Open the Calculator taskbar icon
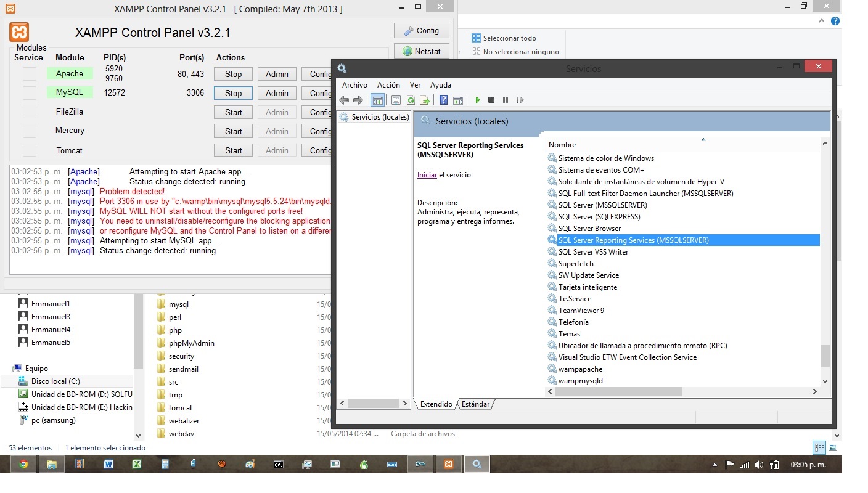868x493 pixels. coord(165,464)
